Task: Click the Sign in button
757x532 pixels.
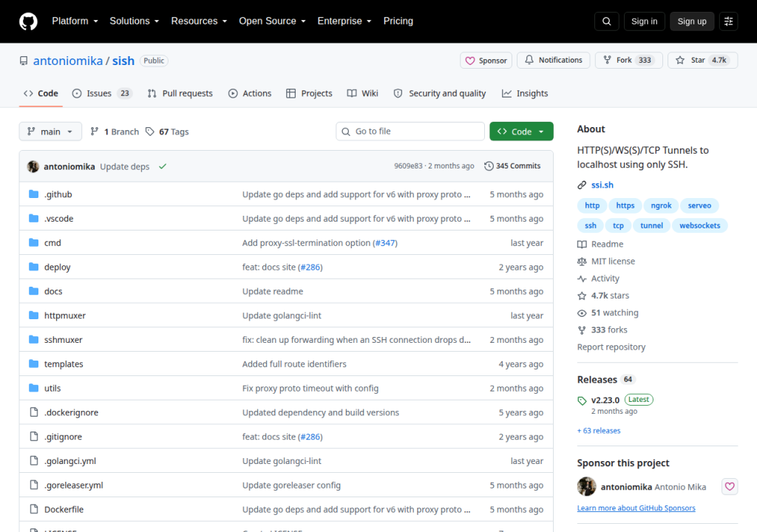Action: point(644,21)
